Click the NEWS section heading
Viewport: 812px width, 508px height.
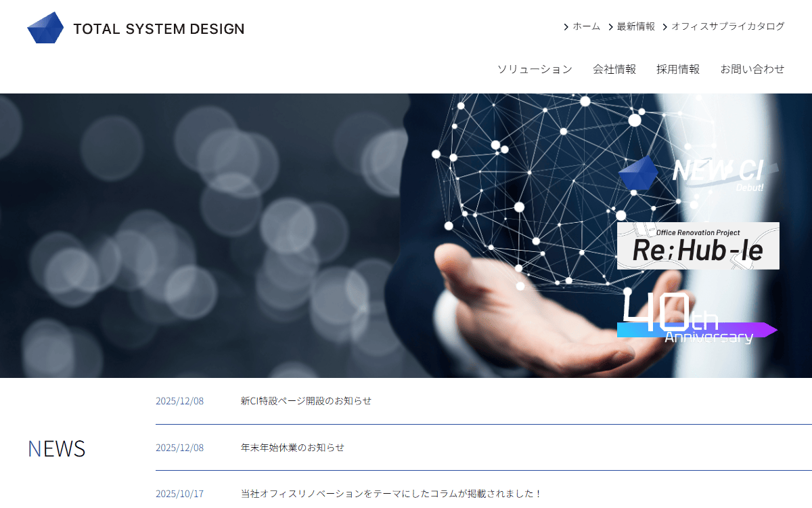[56, 448]
